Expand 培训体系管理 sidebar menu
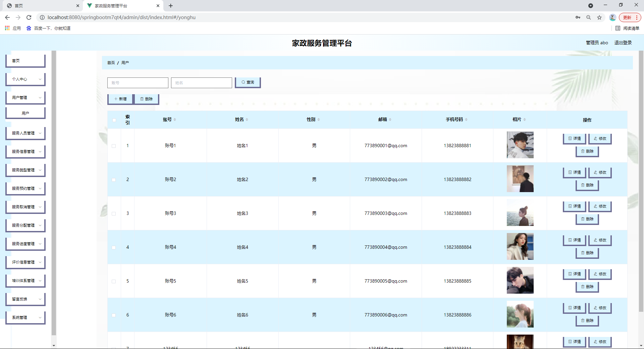The height and width of the screenshot is (349, 644). pos(25,281)
